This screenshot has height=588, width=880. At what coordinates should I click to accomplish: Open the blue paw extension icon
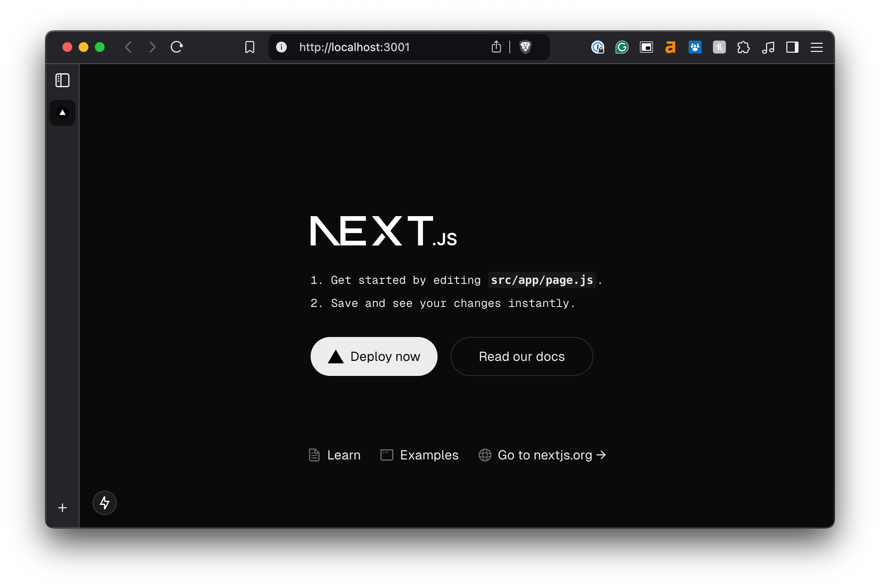(695, 47)
